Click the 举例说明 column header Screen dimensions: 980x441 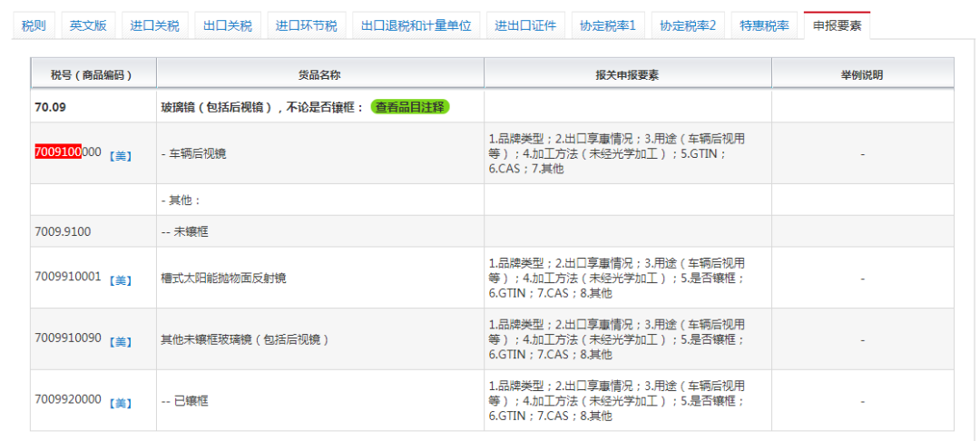(863, 75)
